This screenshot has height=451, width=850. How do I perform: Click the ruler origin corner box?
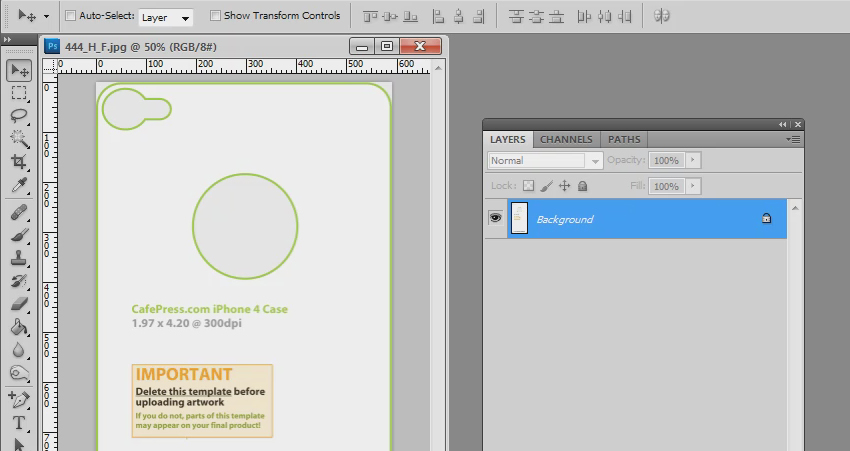(x=50, y=66)
